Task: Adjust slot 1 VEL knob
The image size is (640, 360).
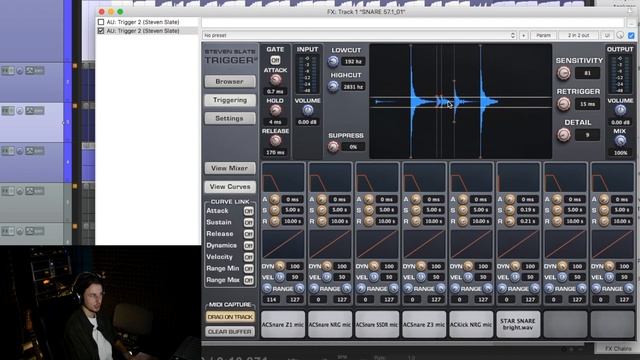Action: pos(280,277)
